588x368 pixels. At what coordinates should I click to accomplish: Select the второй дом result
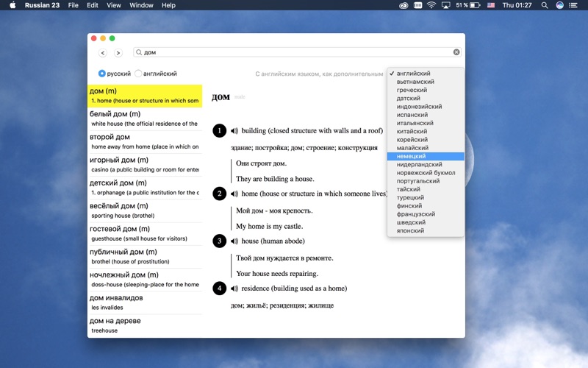[x=145, y=141]
